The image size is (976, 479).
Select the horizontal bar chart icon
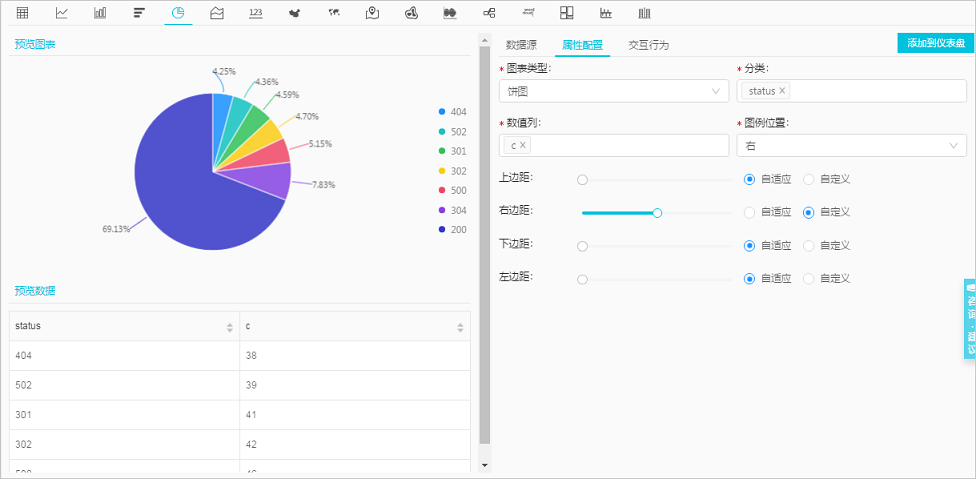click(139, 12)
